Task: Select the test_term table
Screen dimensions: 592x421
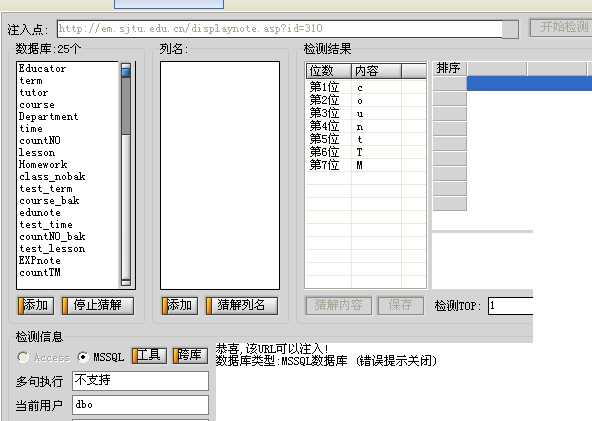Action: (46, 189)
